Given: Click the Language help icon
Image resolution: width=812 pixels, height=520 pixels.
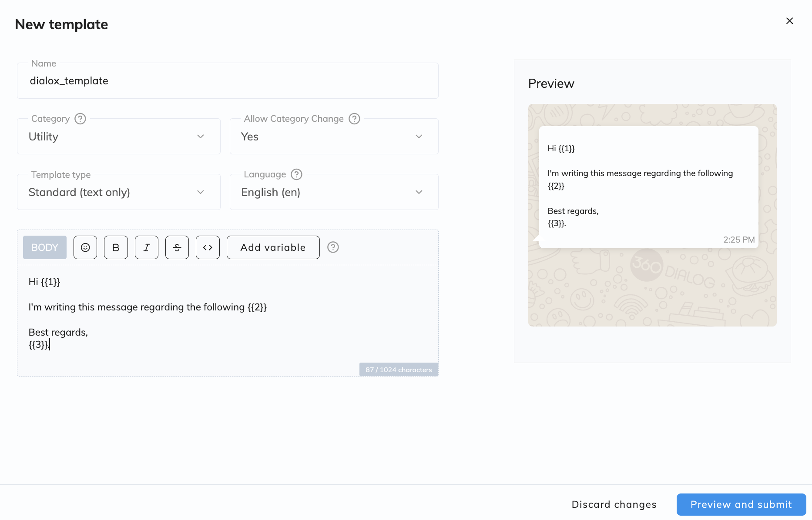Looking at the screenshot, I should 296,174.
